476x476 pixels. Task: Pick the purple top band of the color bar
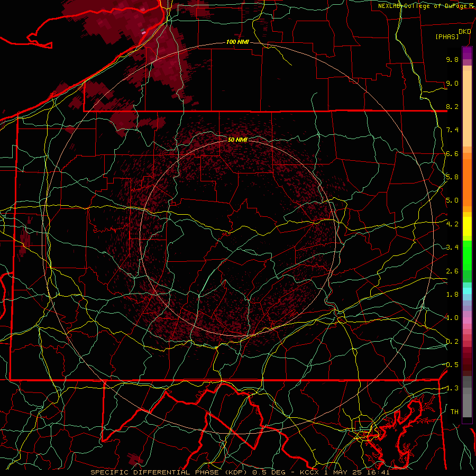[467, 53]
